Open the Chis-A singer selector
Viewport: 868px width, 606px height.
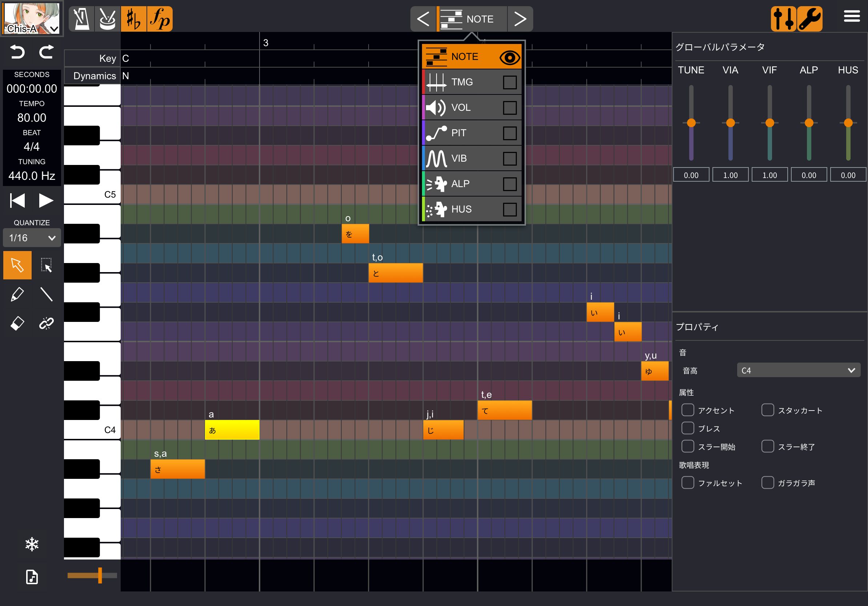pos(32,18)
